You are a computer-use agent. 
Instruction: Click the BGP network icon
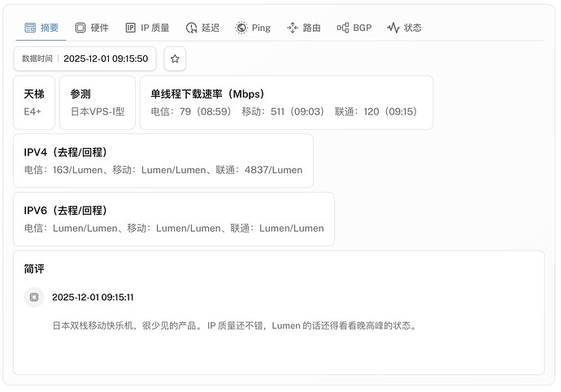coord(343,28)
